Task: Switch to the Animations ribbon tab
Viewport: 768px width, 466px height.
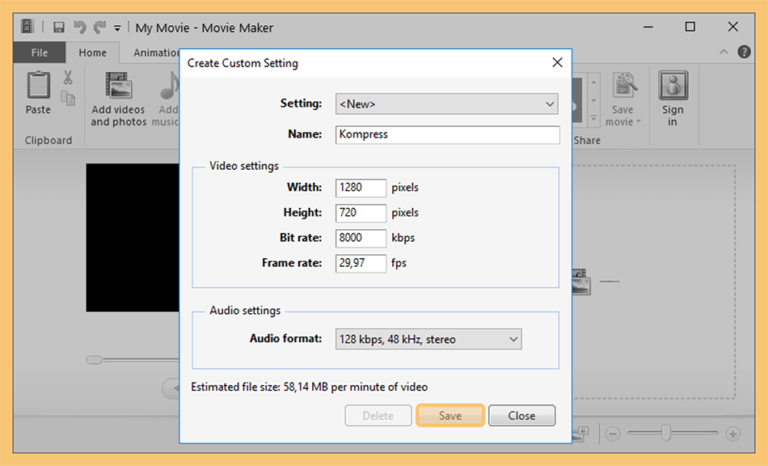Action: click(156, 52)
